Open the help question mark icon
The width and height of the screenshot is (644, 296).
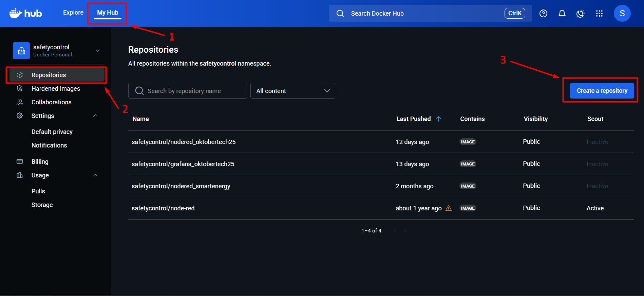click(543, 13)
